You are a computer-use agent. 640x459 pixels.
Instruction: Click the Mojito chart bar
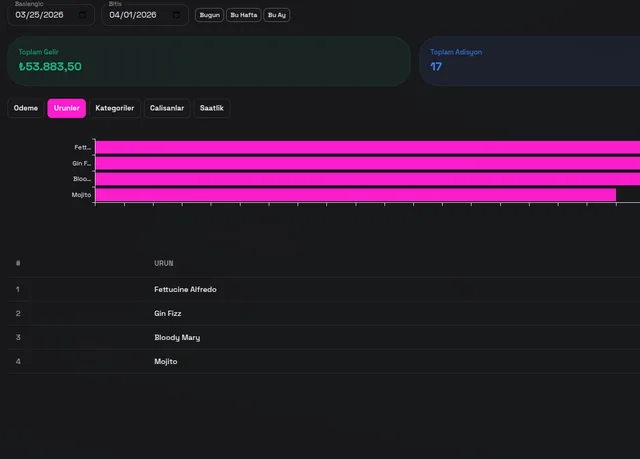[356, 195]
